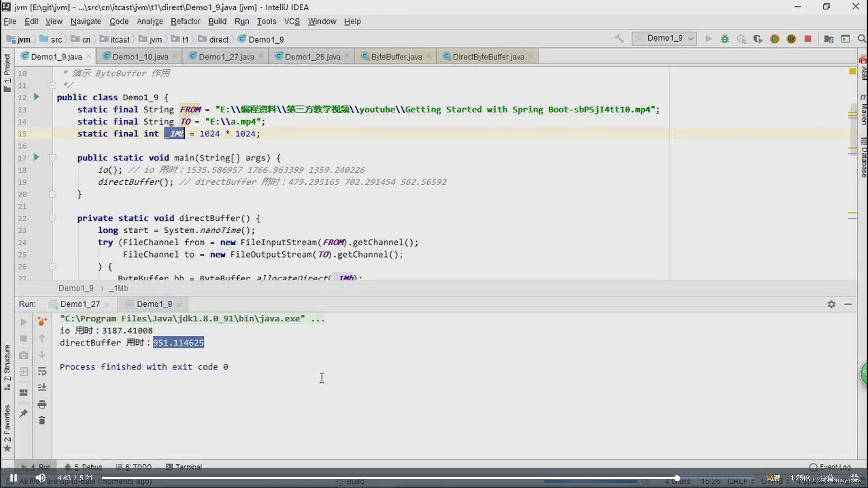The width and height of the screenshot is (868, 488).
Task: Restore layout icon in Run panel
Action: pyautogui.click(x=24, y=392)
